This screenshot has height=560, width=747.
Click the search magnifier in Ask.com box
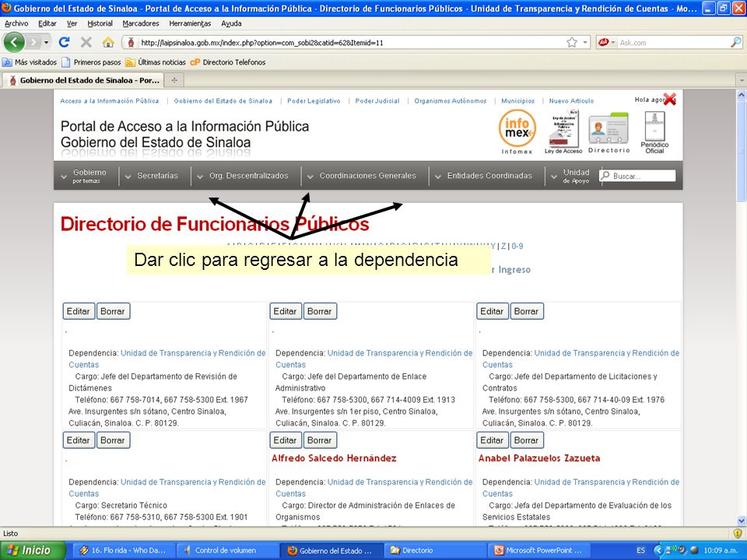click(x=736, y=42)
